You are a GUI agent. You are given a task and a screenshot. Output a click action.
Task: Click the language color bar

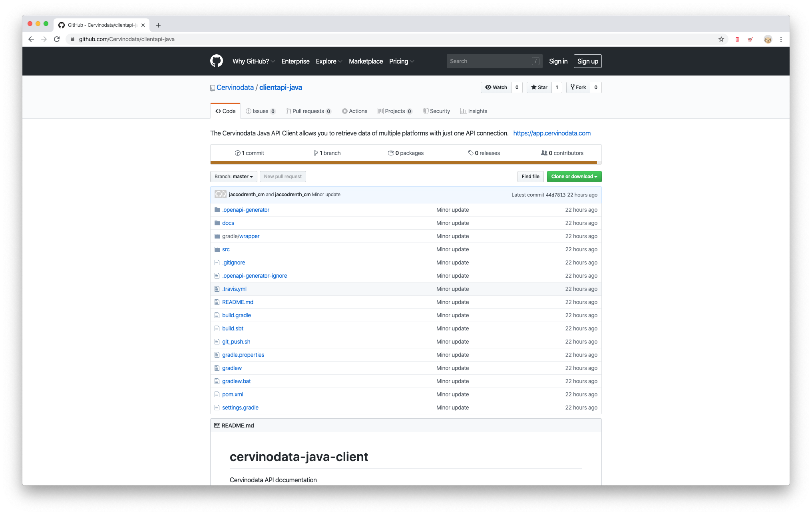coord(404,163)
